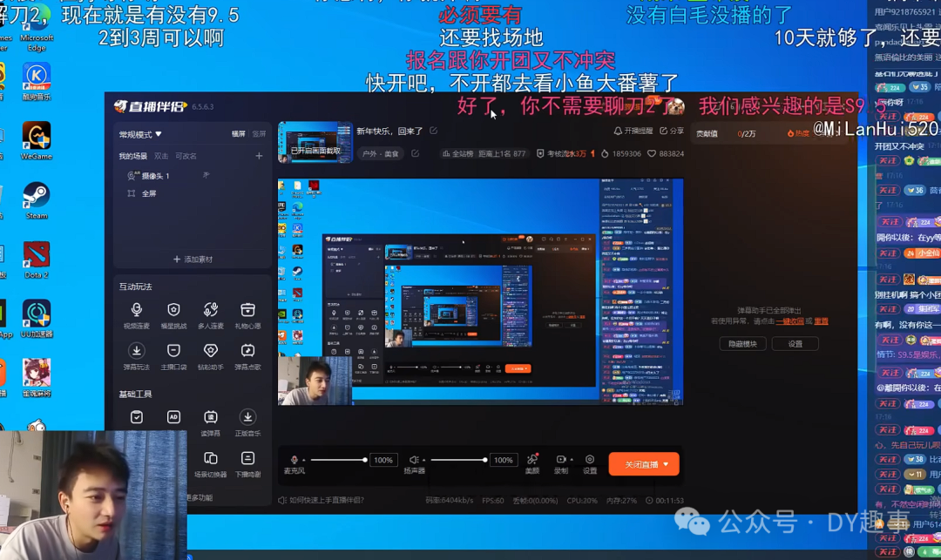941x560 pixels.
Task: Click the AD tool icon
Action: click(x=173, y=416)
